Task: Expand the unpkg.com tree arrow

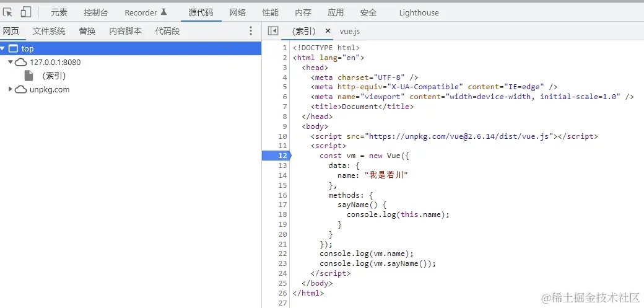Action: pos(11,89)
